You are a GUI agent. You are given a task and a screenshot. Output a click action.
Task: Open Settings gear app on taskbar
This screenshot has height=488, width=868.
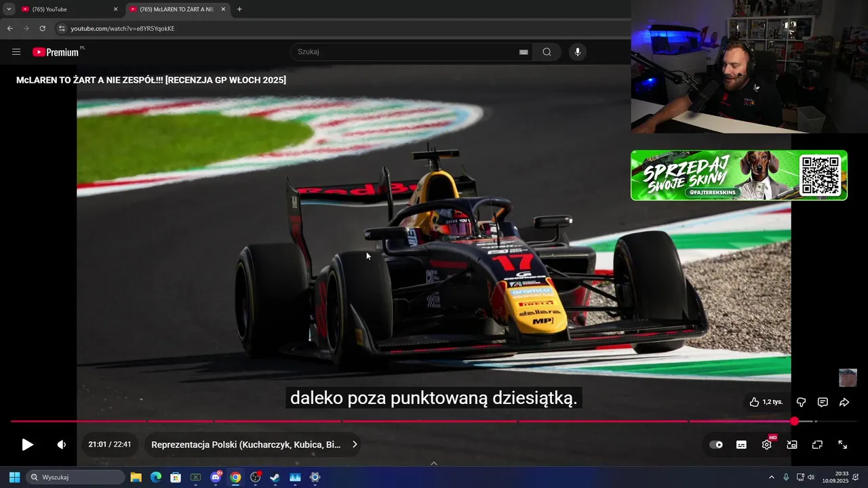click(315, 477)
